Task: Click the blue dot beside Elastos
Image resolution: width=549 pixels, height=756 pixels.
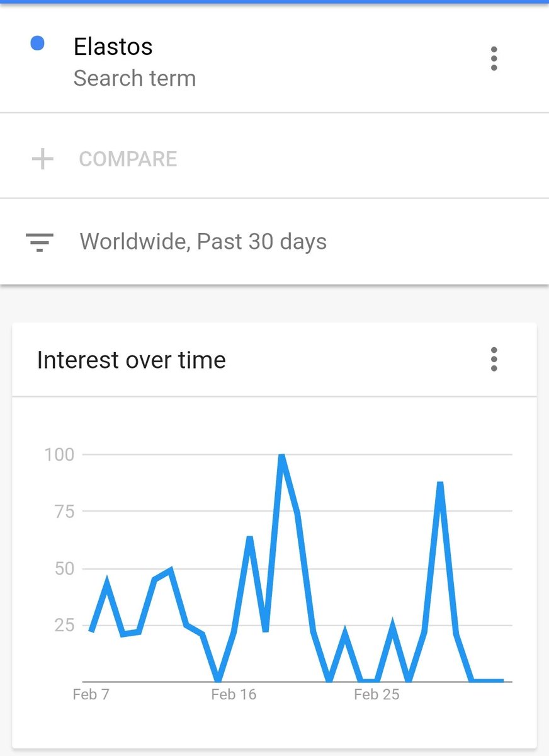Action: point(37,43)
